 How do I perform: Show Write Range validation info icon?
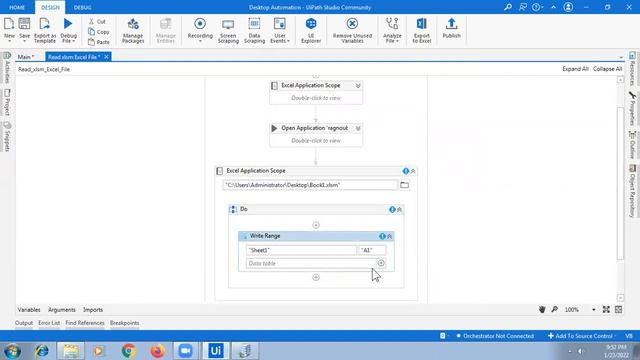coord(382,236)
